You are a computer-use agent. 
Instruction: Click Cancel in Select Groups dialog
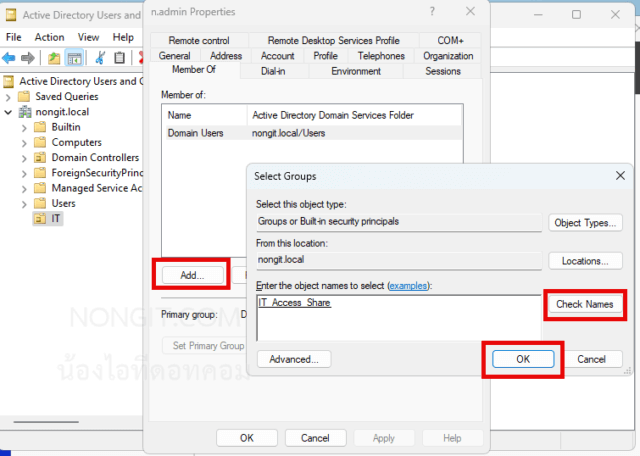coord(591,359)
